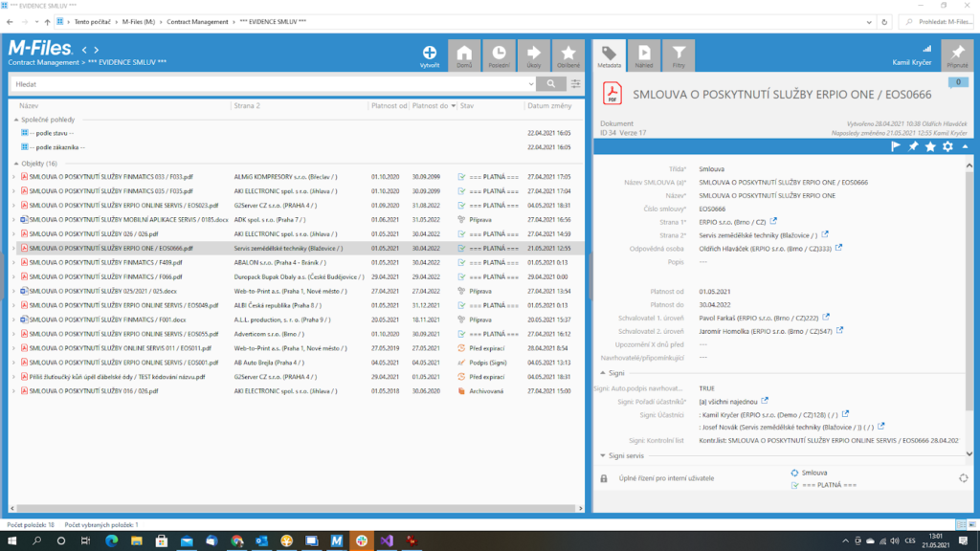Switch to the Filtry tab
This screenshot has height=551, width=980.
(x=679, y=55)
